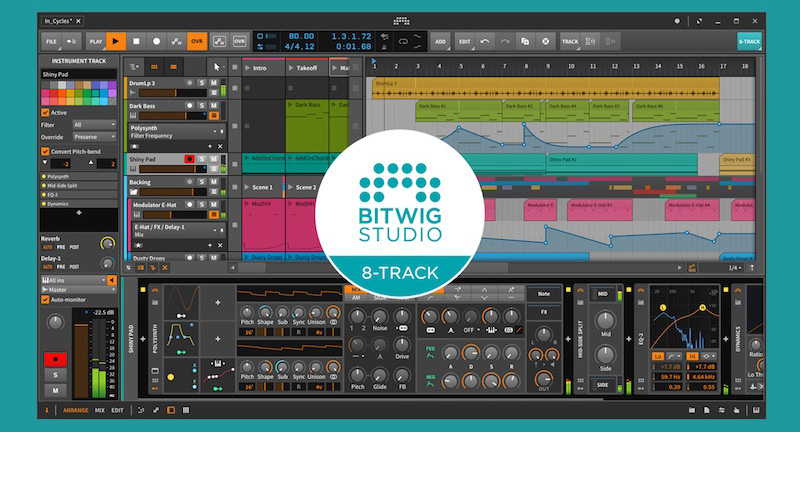The height and width of the screenshot is (500, 800).
Task: Mute the DrumLp 3 track
Action: point(214,83)
